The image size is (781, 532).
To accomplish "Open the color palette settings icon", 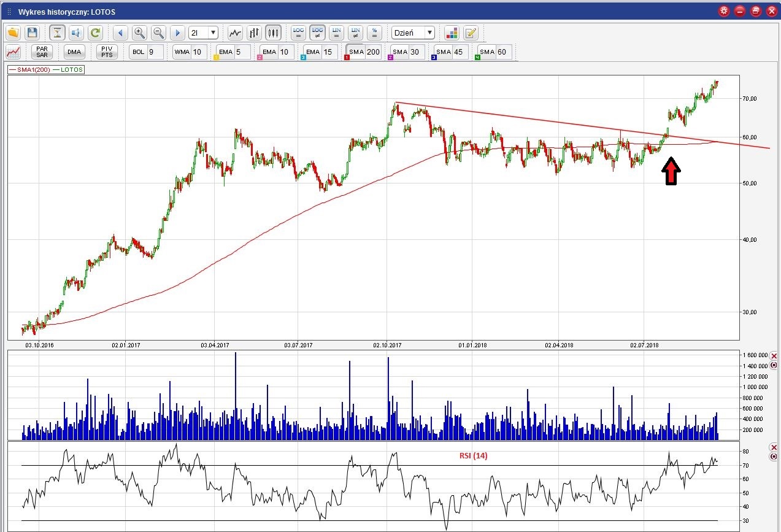I will (452, 33).
